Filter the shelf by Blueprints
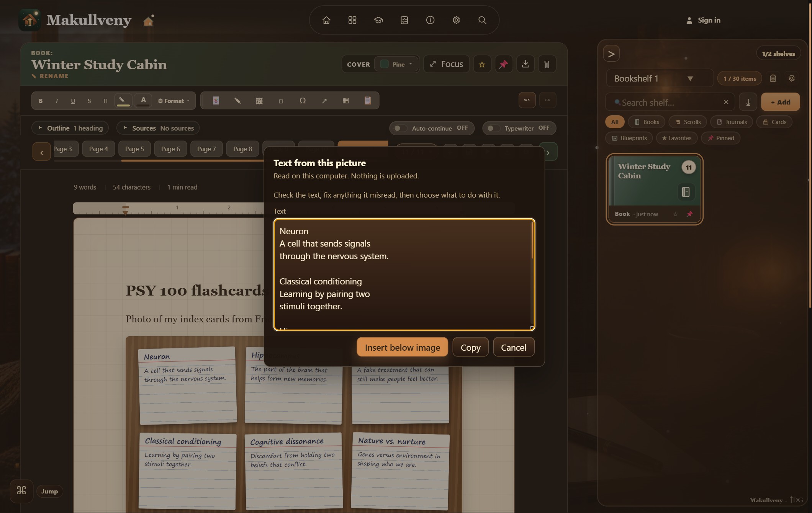The image size is (812, 513). [x=629, y=138]
